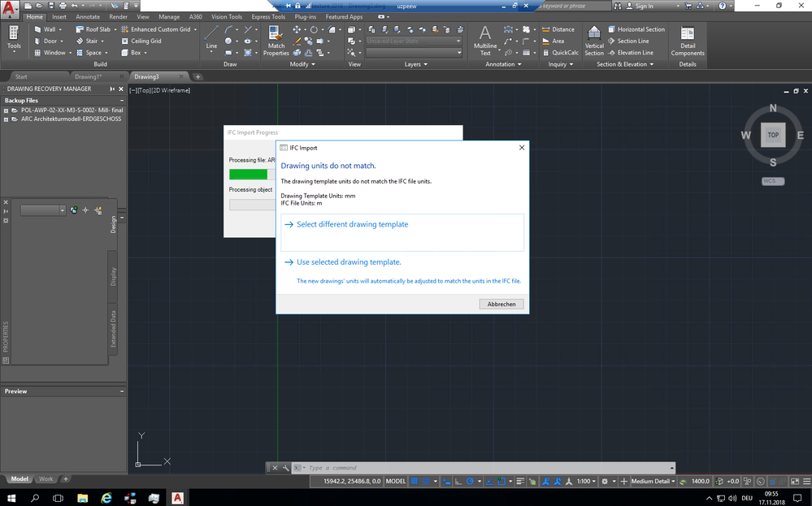The height and width of the screenshot is (506, 812).
Task: Open the Wall tool dropdown
Action: tap(61, 28)
